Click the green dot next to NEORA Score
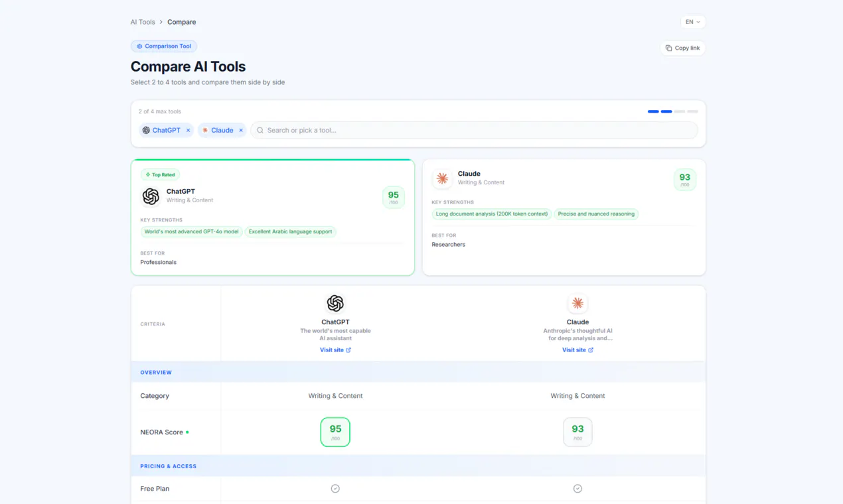Screen dimensions: 843x504 point(187,432)
